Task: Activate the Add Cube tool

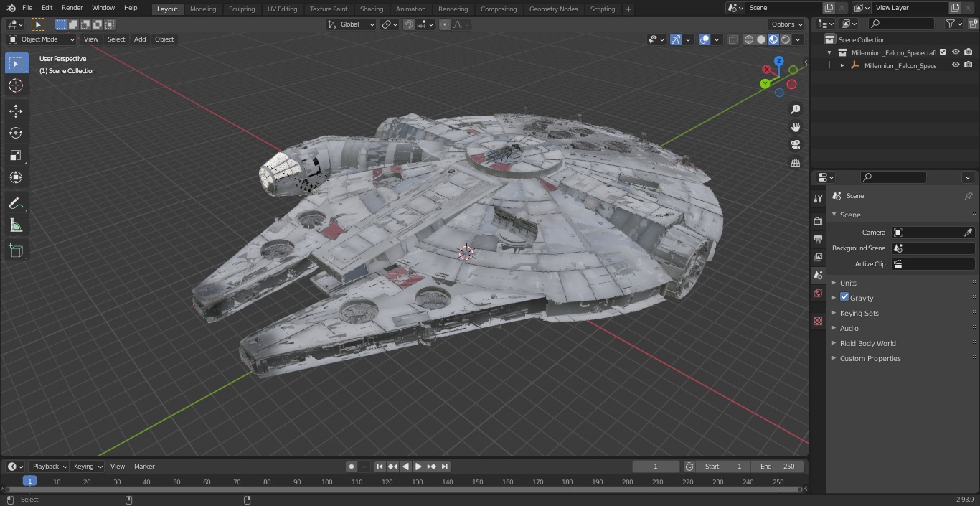Action: pyautogui.click(x=16, y=250)
